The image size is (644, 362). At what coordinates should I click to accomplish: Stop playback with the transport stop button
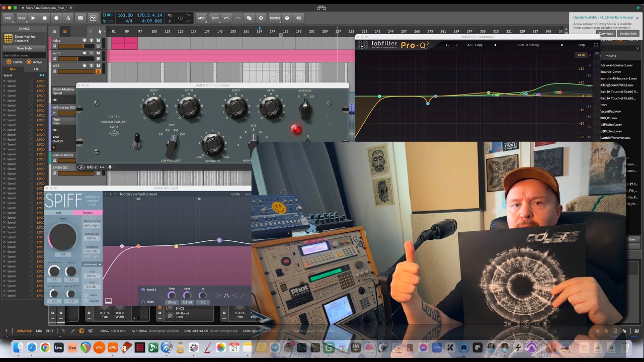[x=45, y=18]
